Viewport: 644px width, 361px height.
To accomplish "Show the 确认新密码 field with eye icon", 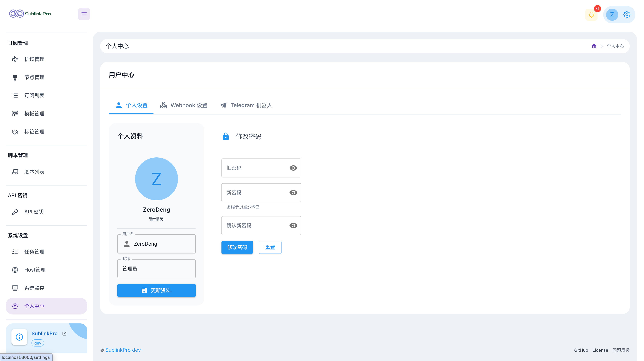I will pyautogui.click(x=293, y=226).
